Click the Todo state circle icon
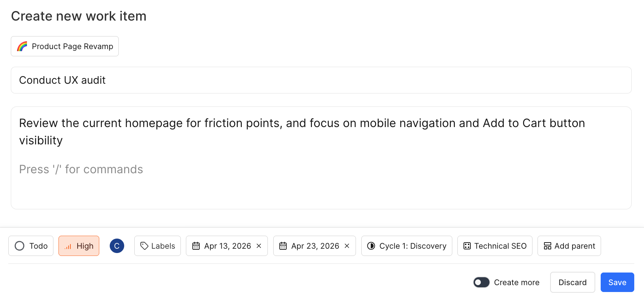The height and width of the screenshot is (305, 644). [x=19, y=246]
